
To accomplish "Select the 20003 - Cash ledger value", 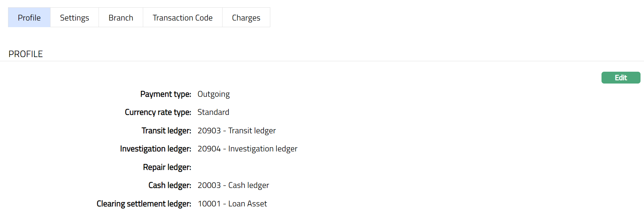I will coord(233,185).
